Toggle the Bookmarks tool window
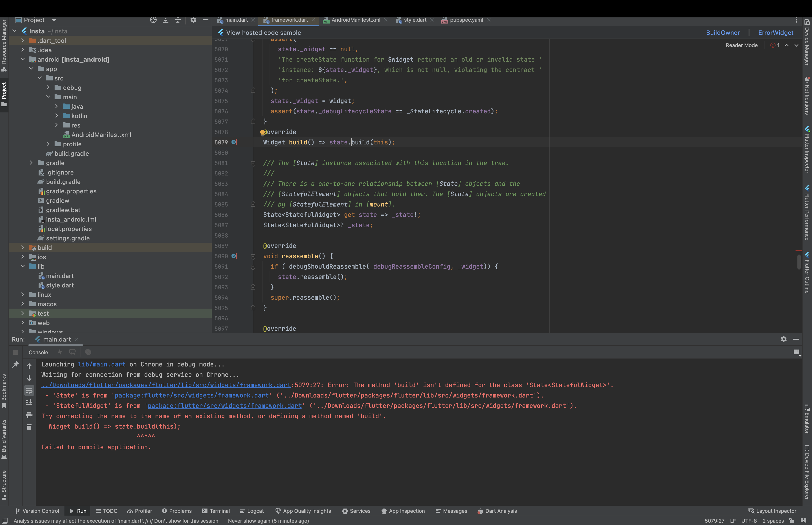812x525 pixels. [4, 391]
